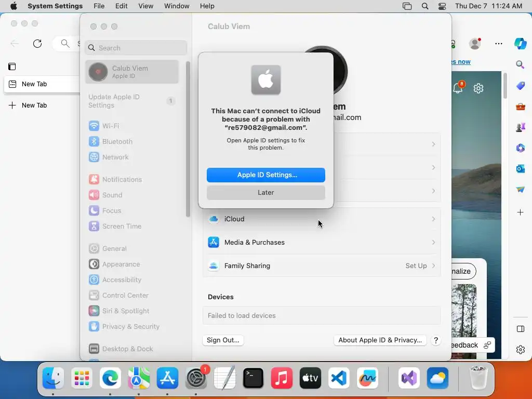532x399 pixels.
Task: Open Outlook in Edge sidebar
Action: [521, 169]
